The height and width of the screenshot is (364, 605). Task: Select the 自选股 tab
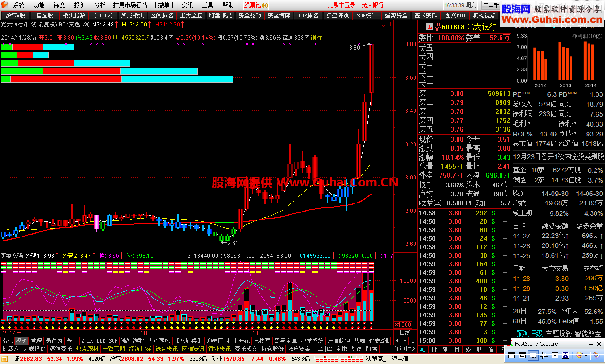(44, 16)
